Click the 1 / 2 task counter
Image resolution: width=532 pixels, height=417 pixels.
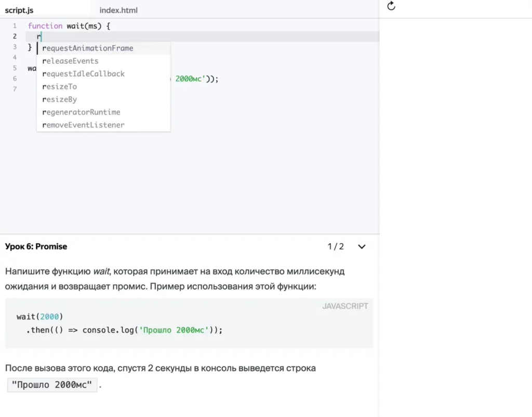(x=336, y=247)
